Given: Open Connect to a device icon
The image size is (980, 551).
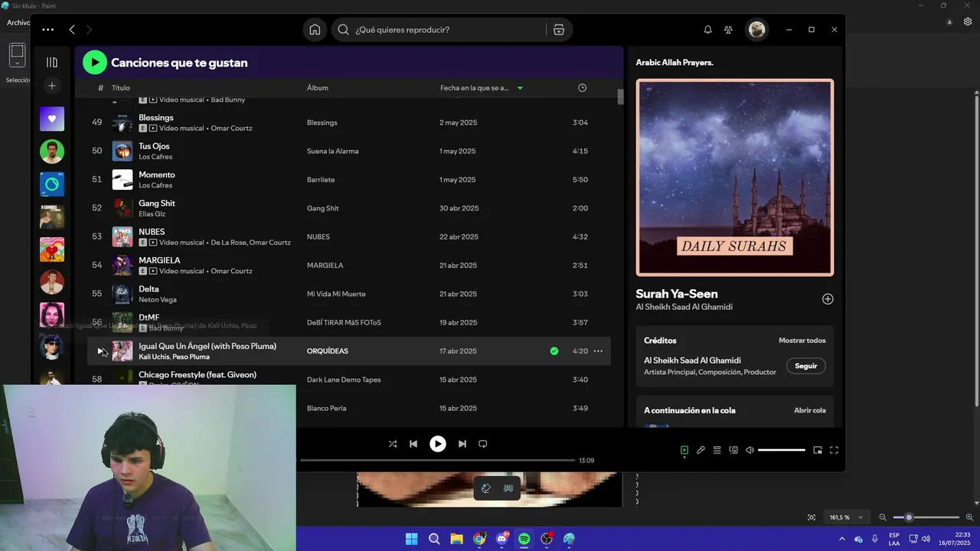Looking at the screenshot, I should coord(733,450).
